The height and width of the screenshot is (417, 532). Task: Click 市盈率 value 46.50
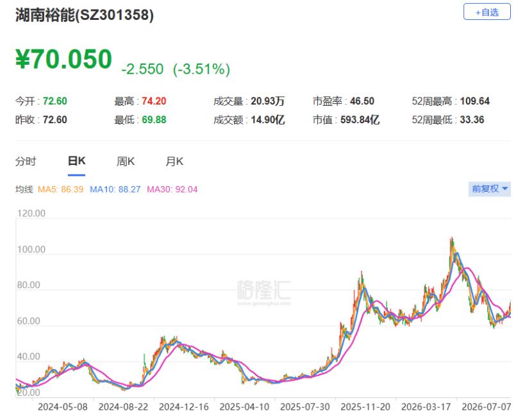point(362,101)
